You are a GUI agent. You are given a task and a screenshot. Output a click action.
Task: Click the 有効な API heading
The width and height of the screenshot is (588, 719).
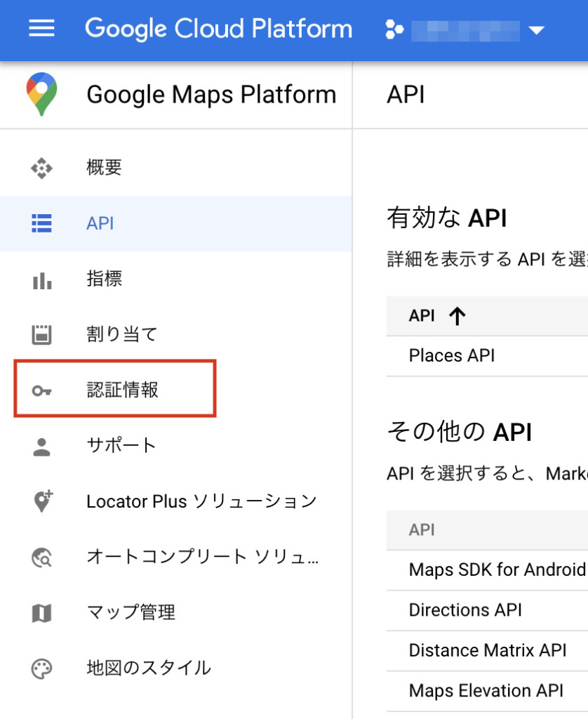[x=447, y=218]
